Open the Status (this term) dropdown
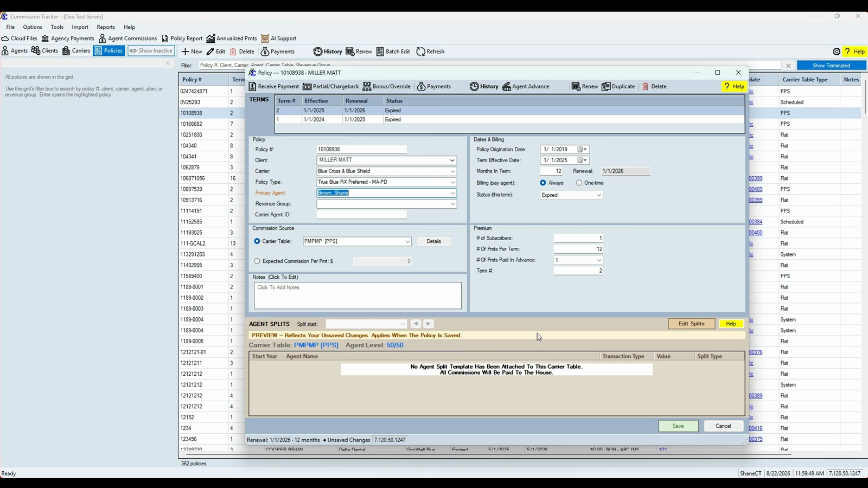 599,195
